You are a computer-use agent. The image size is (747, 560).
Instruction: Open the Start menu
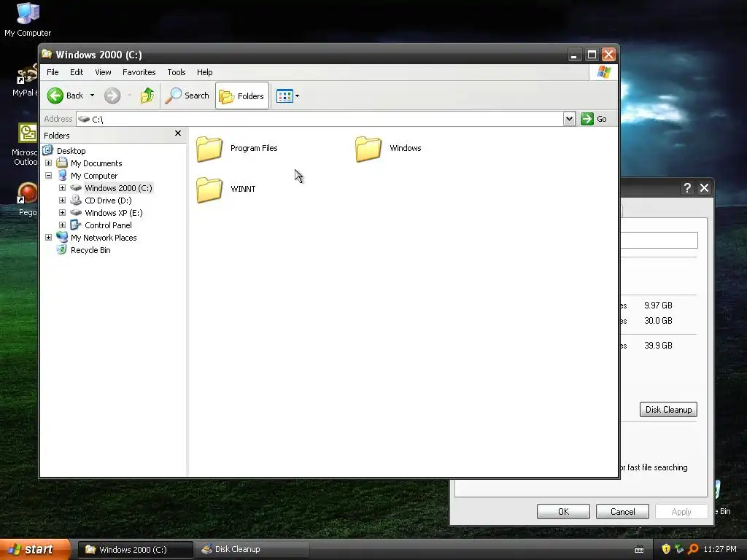[34, 549]
